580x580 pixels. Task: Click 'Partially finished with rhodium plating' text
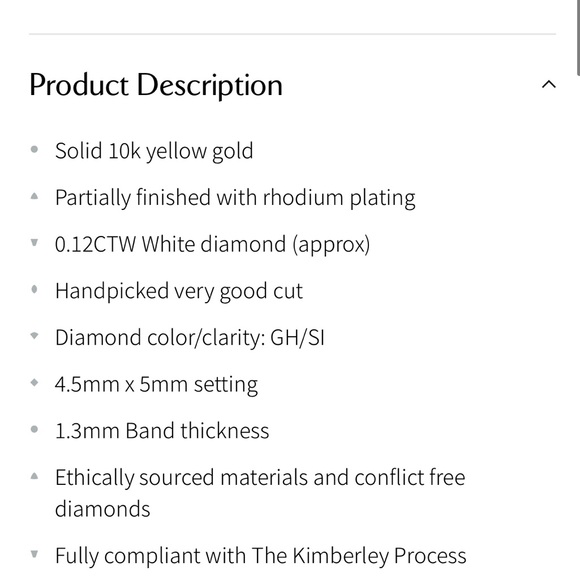[x=235, y=198]
